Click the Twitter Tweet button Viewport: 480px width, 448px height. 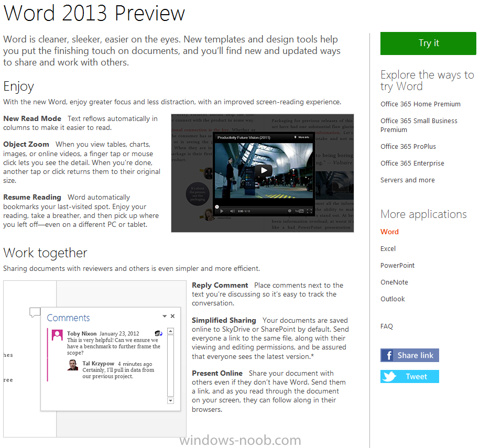(410, 376)
